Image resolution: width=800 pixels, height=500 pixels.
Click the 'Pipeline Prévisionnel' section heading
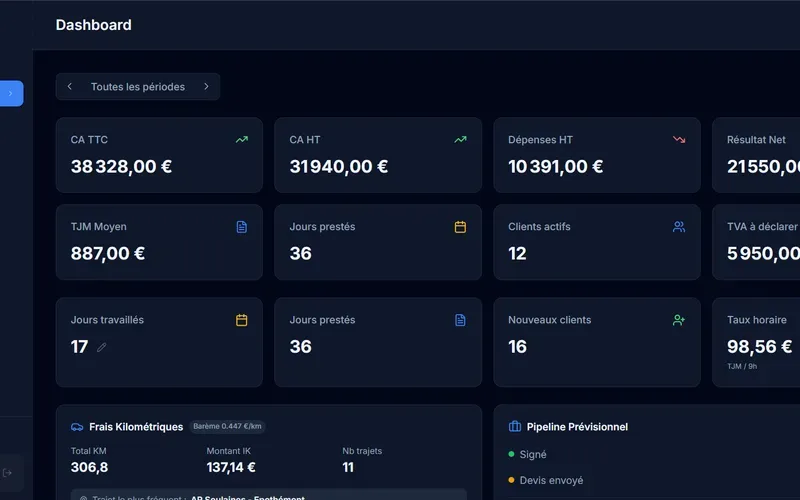point(577,427)
